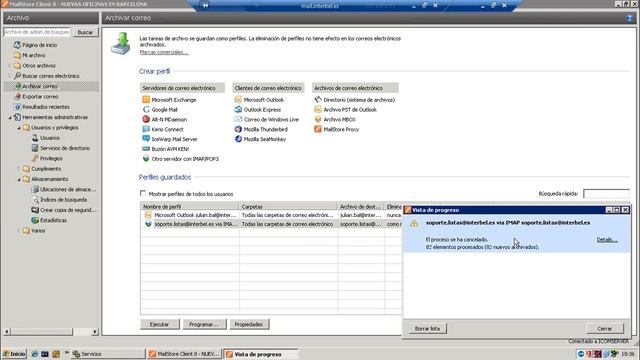Screen dimensions: 640x360
Task: Click Cerrar in Vista de progreso
Action: [604, 329]
